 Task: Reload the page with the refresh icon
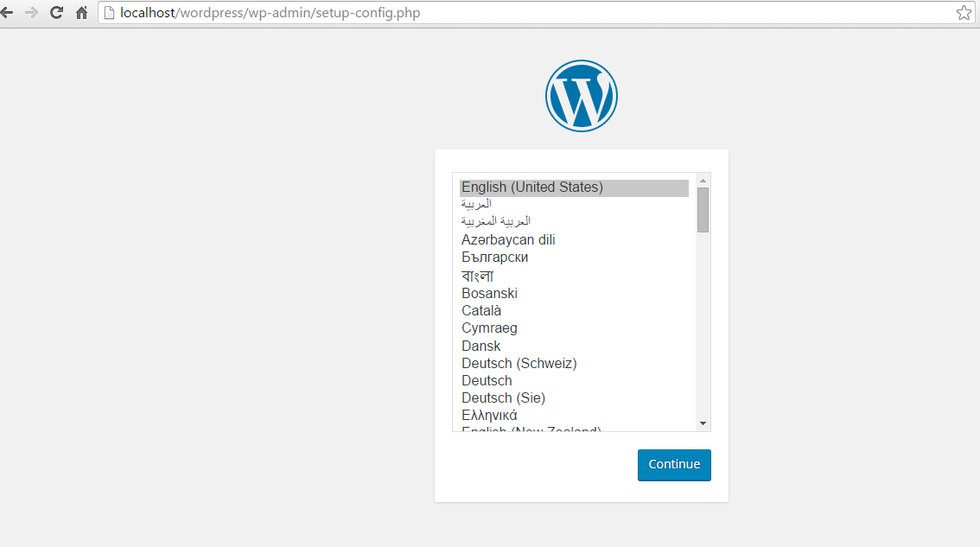[x=56, y=12]
